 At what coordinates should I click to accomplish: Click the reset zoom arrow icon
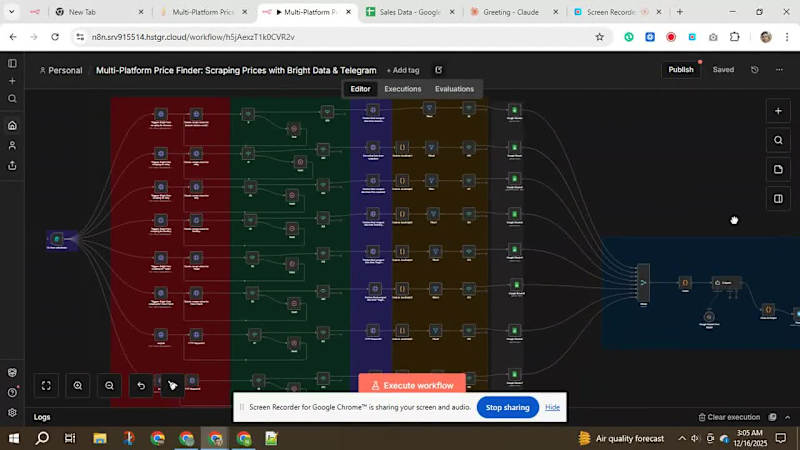pos(141,386)
